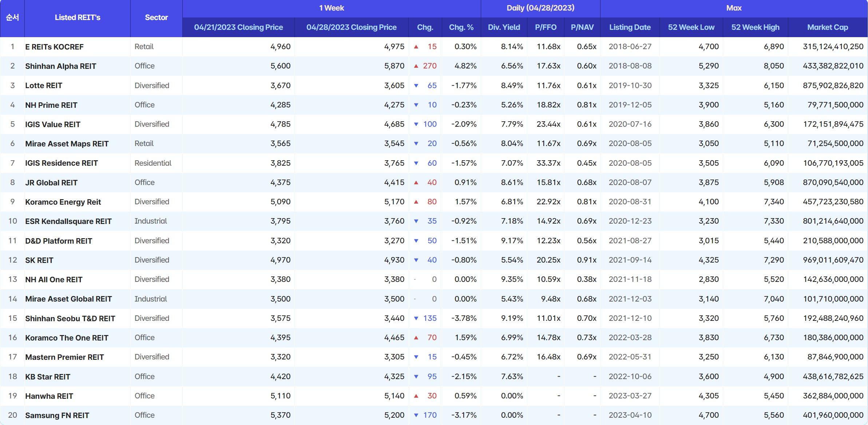Click the P/NAV column header
The width and height of the screenshot is (868, 425).
tap(582, 27)
